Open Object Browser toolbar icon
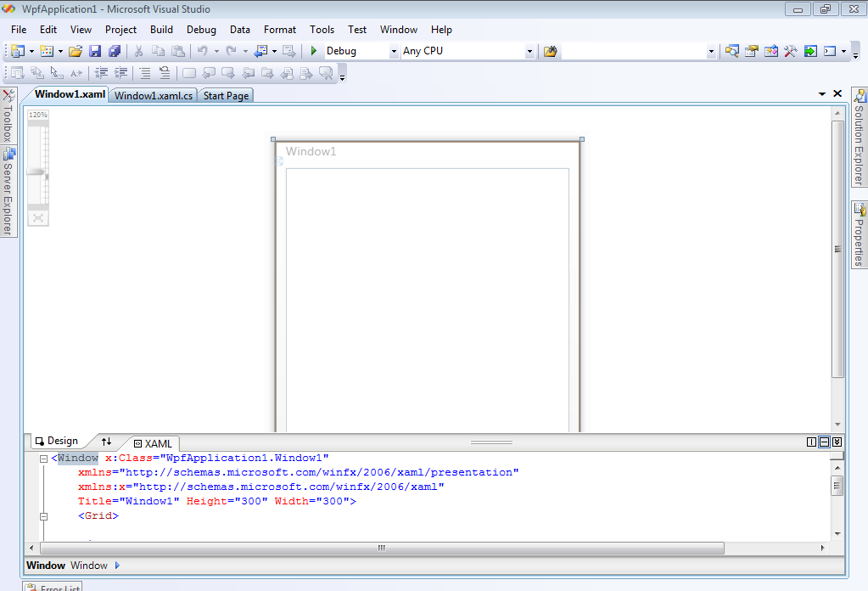This screenshot has height=591, width=868. point(771,51)
